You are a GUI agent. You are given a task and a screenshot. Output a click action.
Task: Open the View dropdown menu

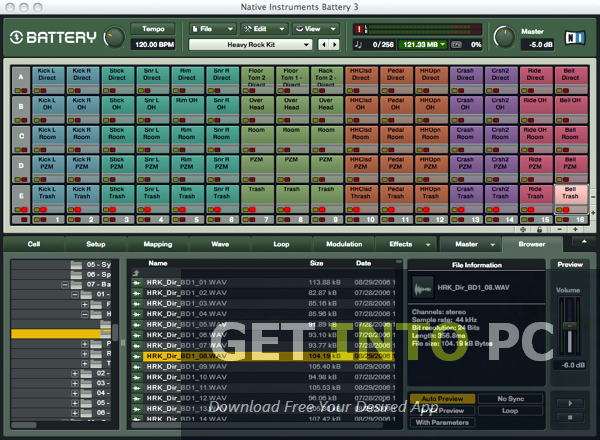tap(316, 29)
